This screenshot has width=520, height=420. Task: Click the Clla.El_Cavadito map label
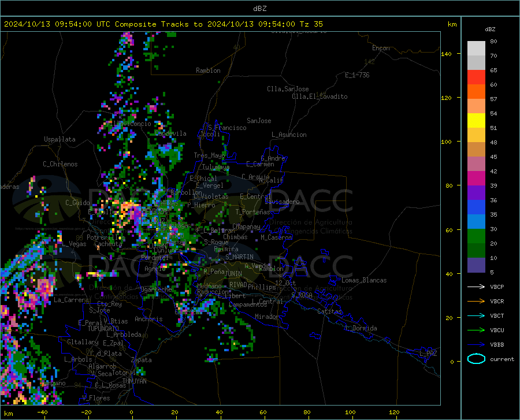(320, 96)
